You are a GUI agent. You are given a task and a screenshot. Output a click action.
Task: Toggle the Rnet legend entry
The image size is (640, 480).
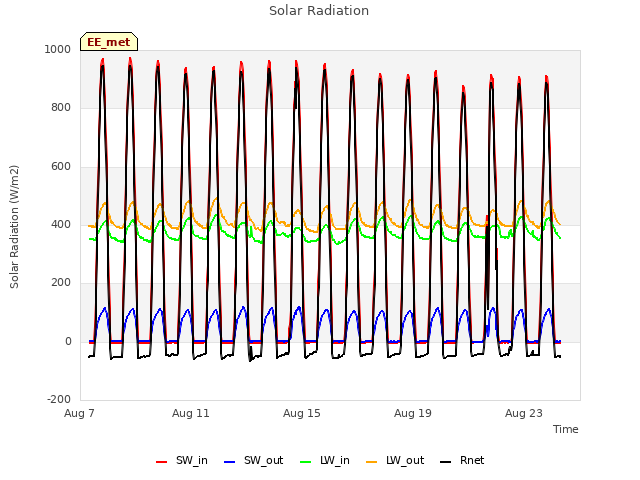[x=462, y=461]
